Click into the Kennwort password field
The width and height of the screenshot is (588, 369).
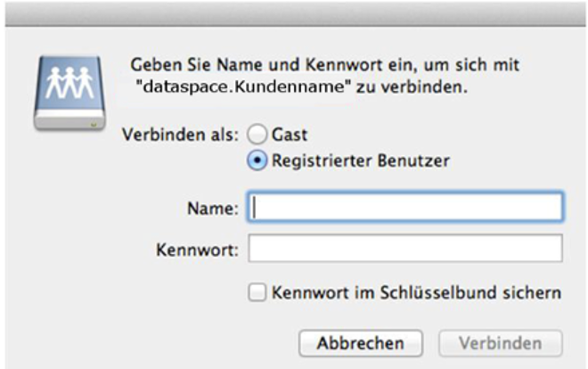(x=405, y=249)
